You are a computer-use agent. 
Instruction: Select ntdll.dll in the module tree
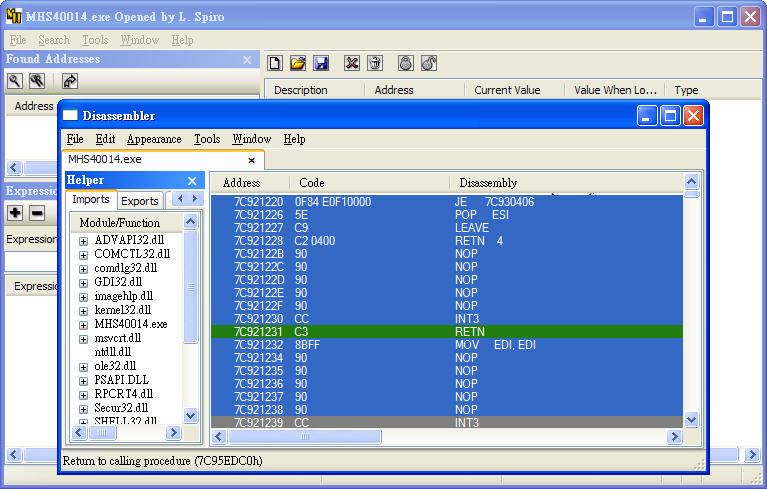(113, 352)
